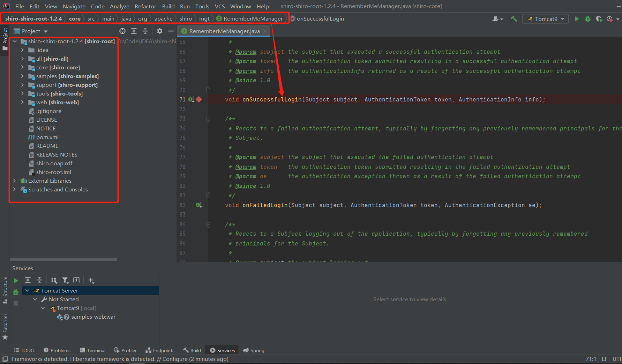Open the Terminal tool window tab
The height and width of the screenshot is (364, 622).
coord(92,350)
